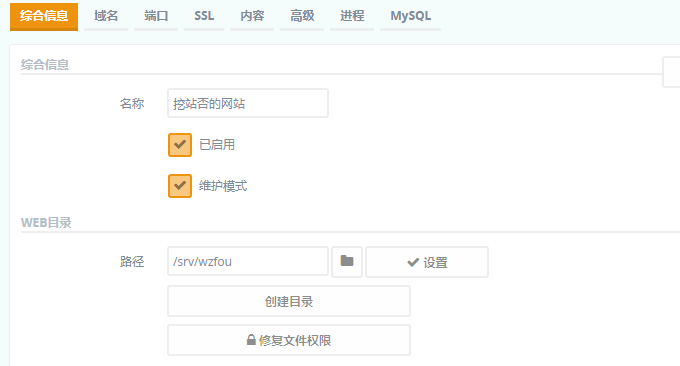Click the 设置 button to apply path
The width and height of the screenshot is (680, 366).
point(427,262)
